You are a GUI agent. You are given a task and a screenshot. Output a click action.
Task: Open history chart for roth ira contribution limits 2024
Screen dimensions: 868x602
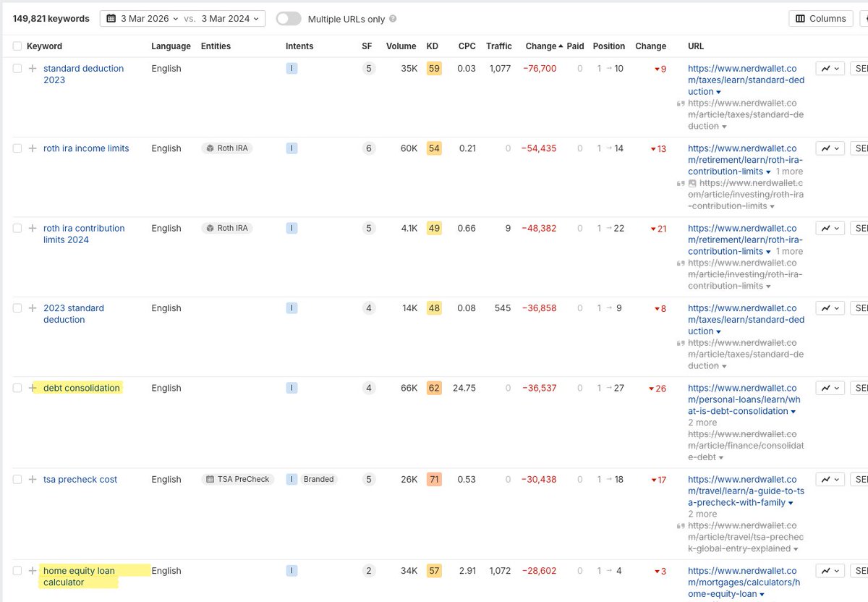[830, 228]
